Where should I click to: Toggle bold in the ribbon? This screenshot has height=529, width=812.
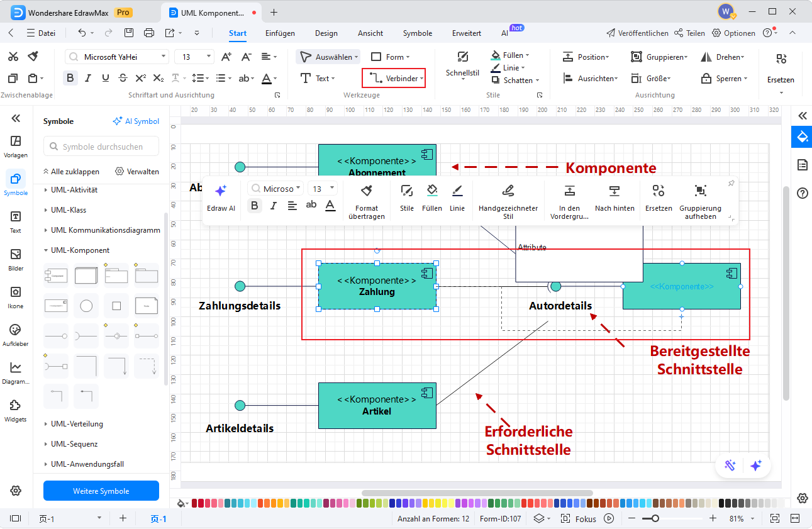tap(70, 79)
